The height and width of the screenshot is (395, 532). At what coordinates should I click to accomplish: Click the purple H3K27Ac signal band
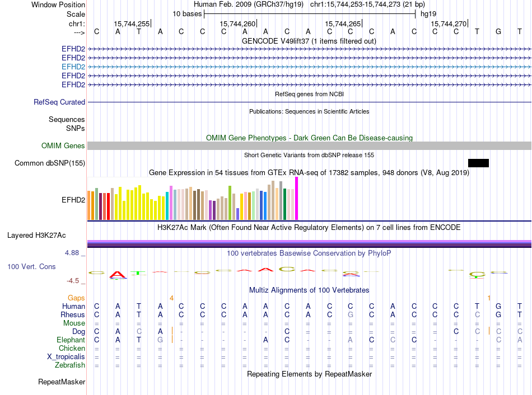click(x=309, y=243)
